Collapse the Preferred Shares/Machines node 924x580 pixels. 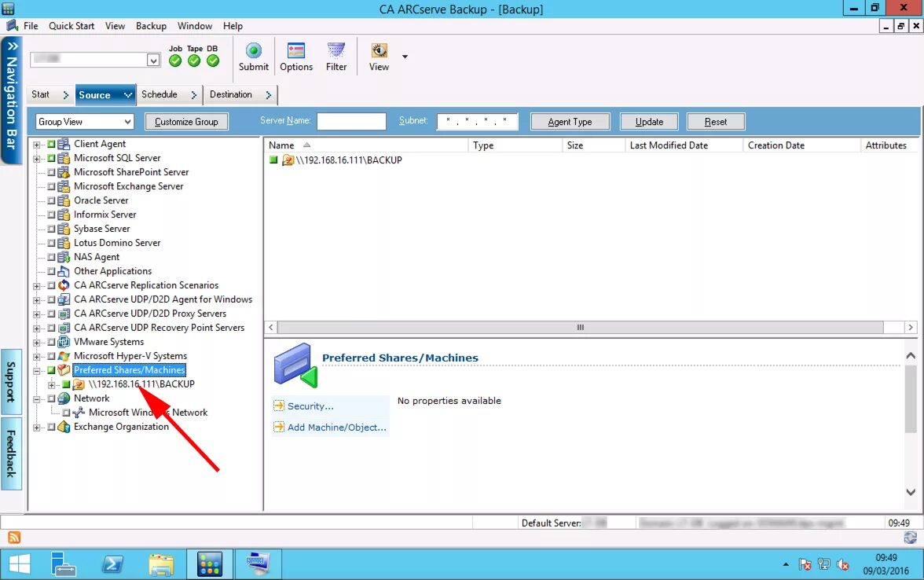[x=36, y=371]
